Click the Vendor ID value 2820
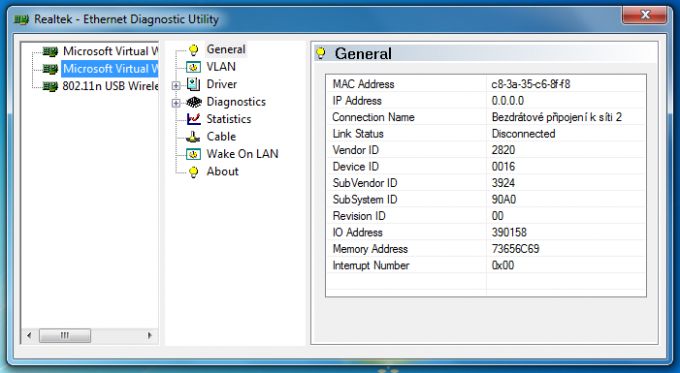 click(503, 150)
